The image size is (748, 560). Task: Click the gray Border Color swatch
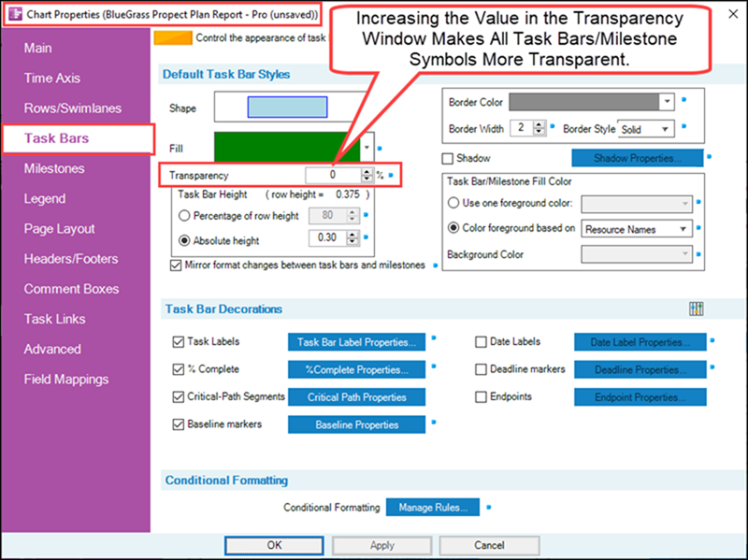pyautogui.click(x=584, y=102)
